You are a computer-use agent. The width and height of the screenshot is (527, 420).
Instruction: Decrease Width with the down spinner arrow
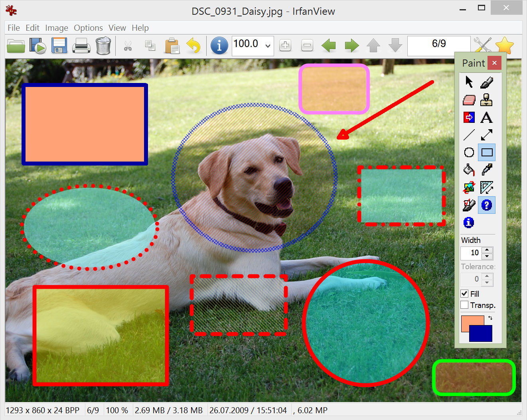[487, 256]
